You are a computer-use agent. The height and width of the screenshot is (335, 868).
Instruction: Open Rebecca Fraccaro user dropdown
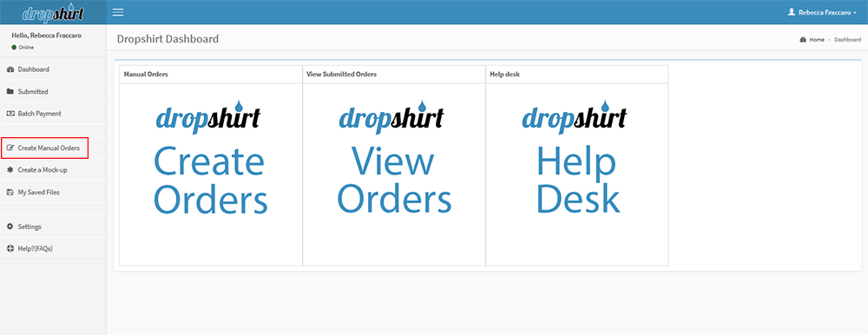click(822, 11)
